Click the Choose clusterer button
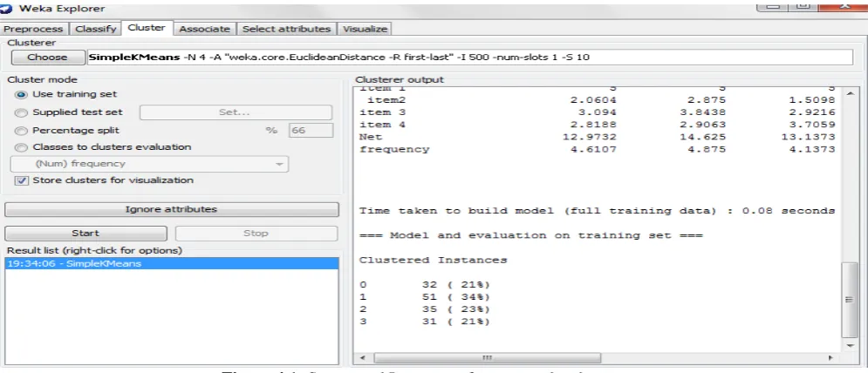Viewport: 868px width, 373px height. (48, 57)
